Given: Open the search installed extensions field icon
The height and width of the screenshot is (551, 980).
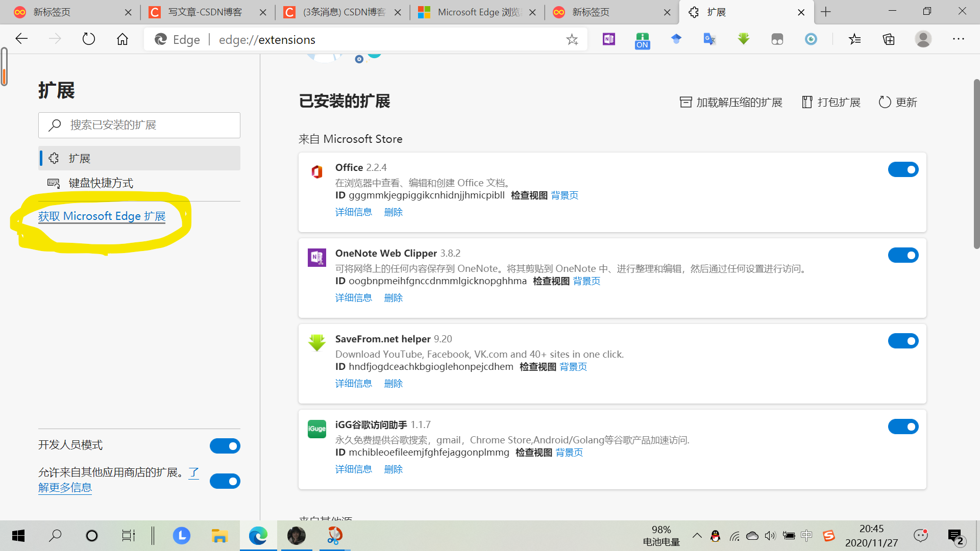Looking at the screenshot, I should (x=55, y=125).
